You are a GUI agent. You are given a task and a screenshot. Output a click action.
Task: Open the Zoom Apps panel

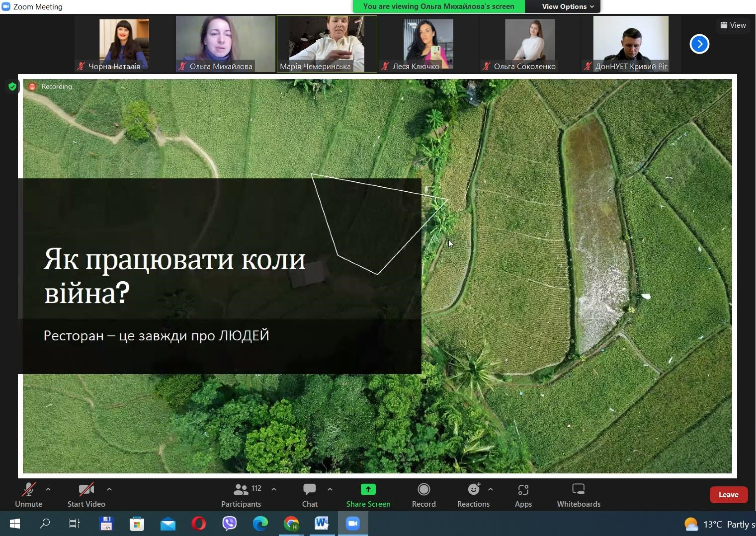[523, 495]
